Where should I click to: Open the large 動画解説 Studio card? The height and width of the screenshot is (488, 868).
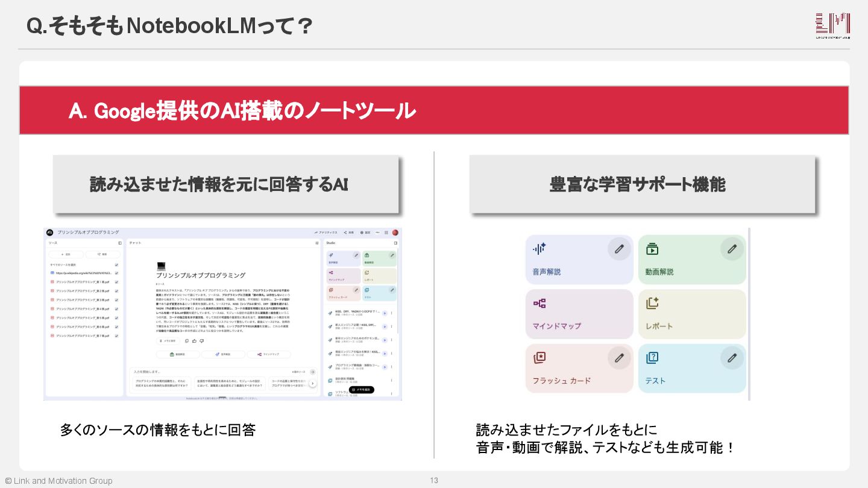(x=692, y=260)
